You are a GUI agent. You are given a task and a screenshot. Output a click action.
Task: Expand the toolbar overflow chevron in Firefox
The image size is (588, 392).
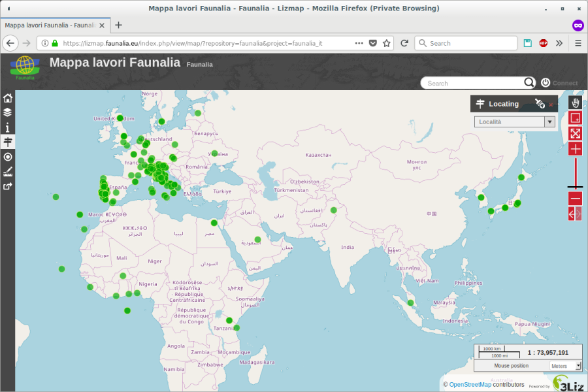click(x=560, y=43)
